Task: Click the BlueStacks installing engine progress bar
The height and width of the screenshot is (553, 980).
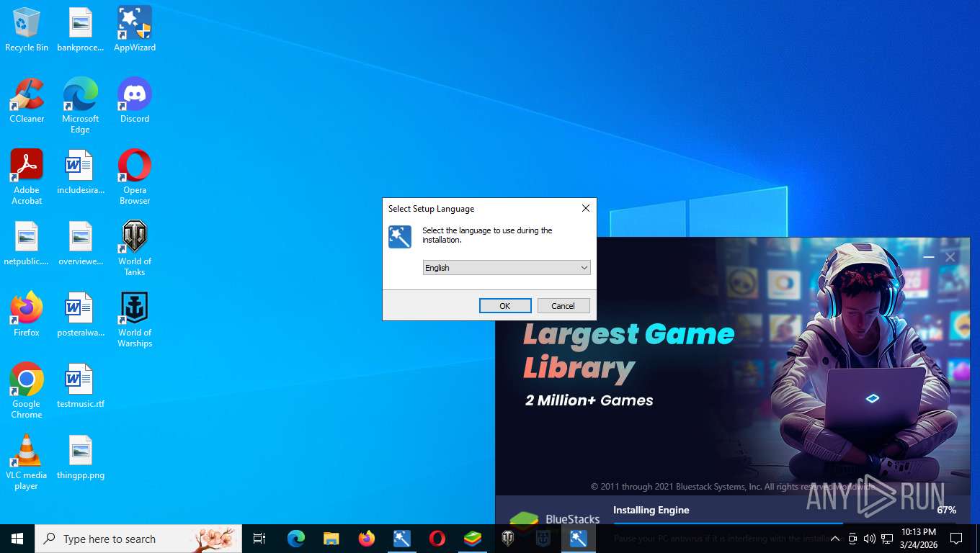Action: [785, 523]
